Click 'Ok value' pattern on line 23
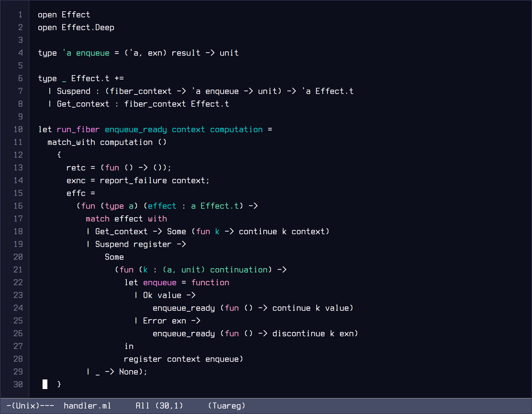 point(162,295)
